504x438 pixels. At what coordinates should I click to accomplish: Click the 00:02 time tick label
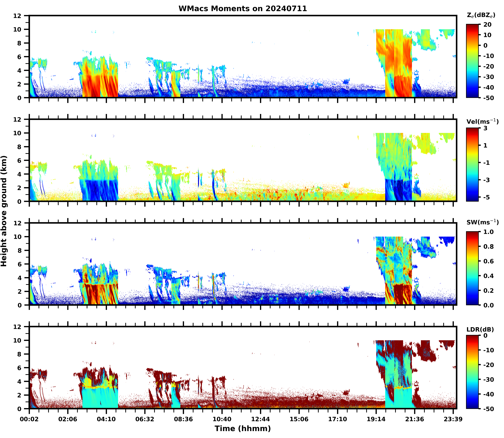click(x=29, y=419)
